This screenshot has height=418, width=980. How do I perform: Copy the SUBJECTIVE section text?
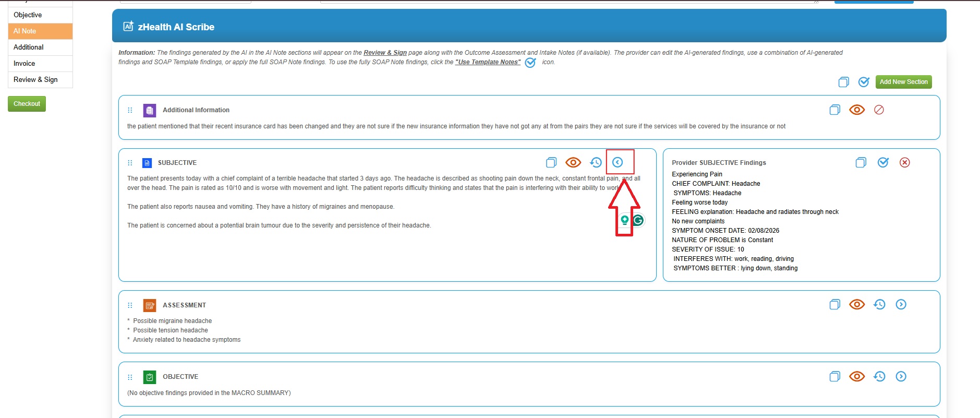(x=551, y=162)
